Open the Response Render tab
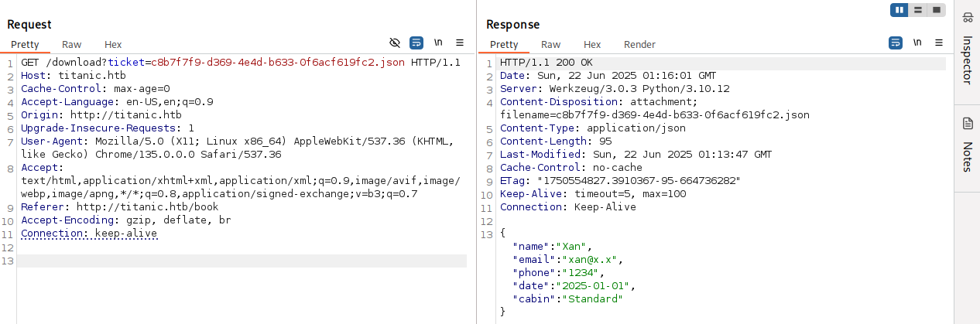Image resolution: width=980 pixels, height=324 pixels. (639, 45)
